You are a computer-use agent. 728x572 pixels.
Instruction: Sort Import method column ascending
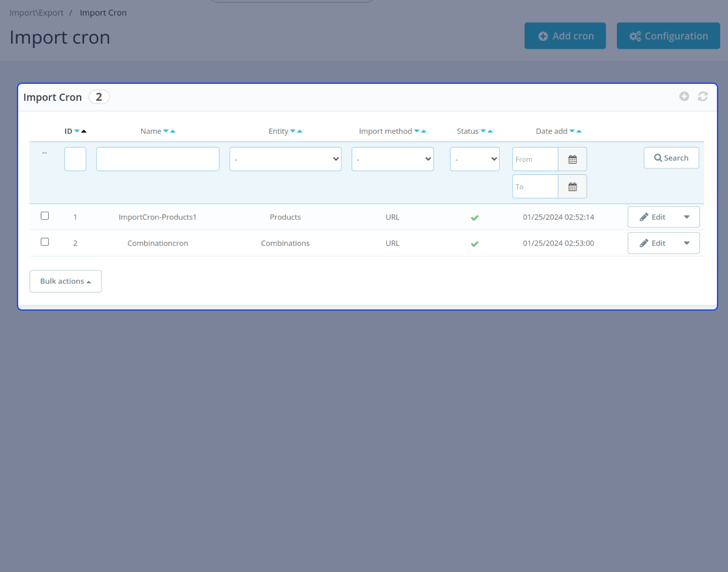pyautogui.click(x=423, y=131)
